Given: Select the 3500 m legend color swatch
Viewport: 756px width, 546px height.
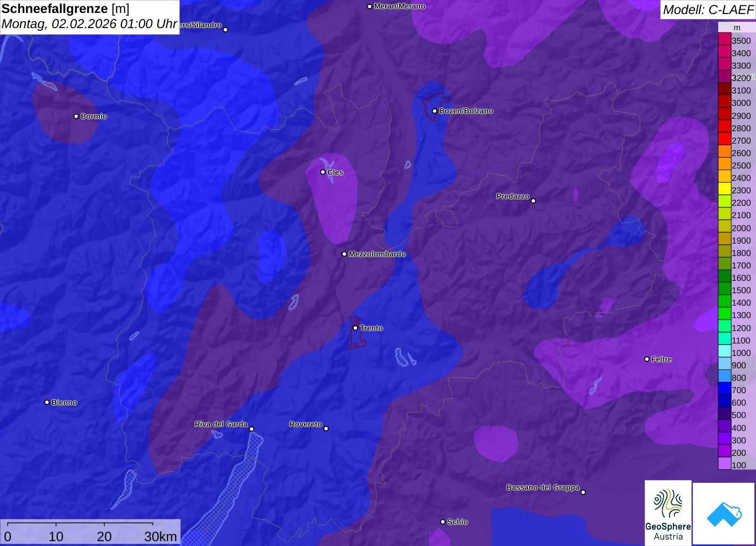Looking at the screenshot, I should (x=724, y=39).
